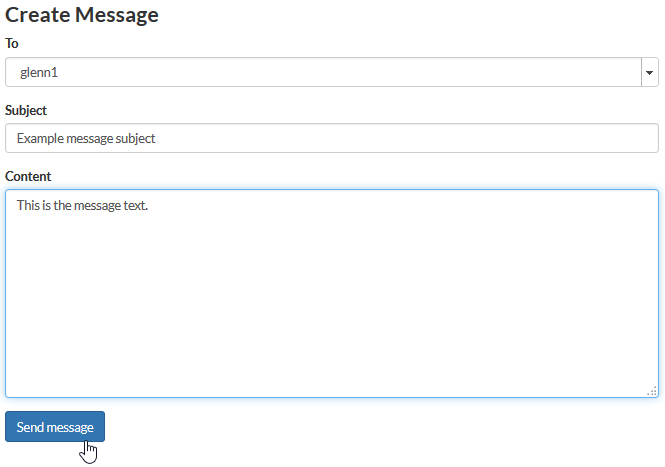
Task: Click the 'To' field label
Action: click(x=12, y=43)
